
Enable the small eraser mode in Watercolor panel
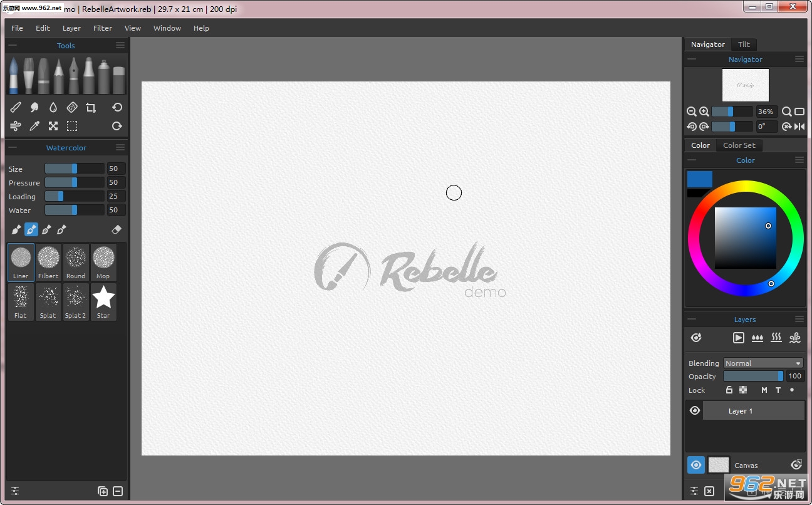click(116, 229)
